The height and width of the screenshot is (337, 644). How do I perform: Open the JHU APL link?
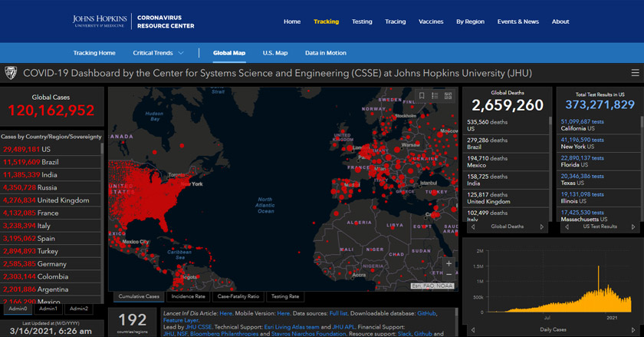click(343, 327)
